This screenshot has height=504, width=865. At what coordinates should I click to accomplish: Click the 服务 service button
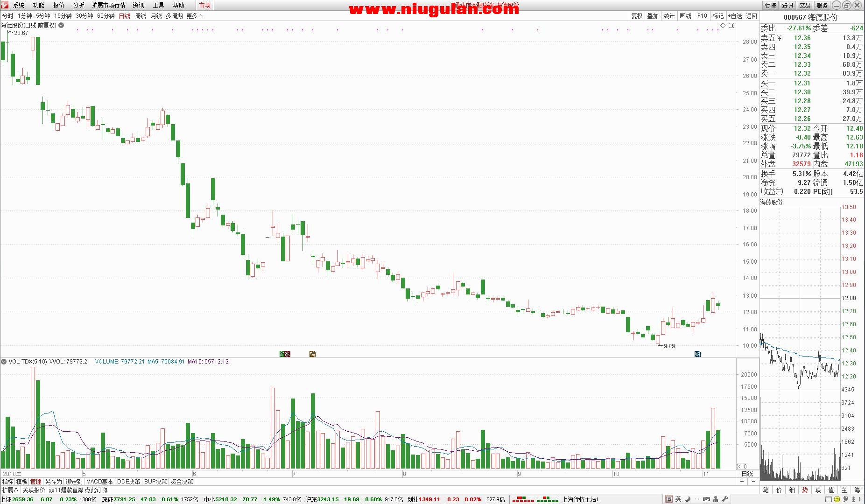pos(822,5)
